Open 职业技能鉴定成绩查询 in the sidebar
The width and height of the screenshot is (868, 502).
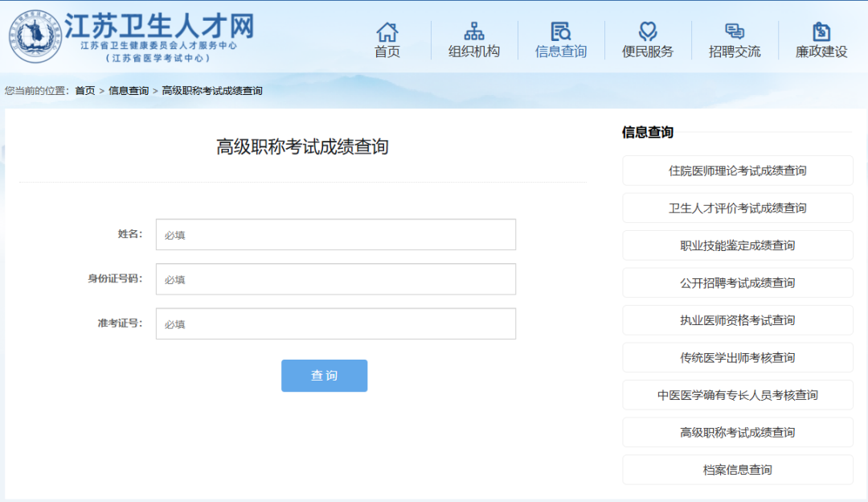pyautogui.click(x=737, y=245)
